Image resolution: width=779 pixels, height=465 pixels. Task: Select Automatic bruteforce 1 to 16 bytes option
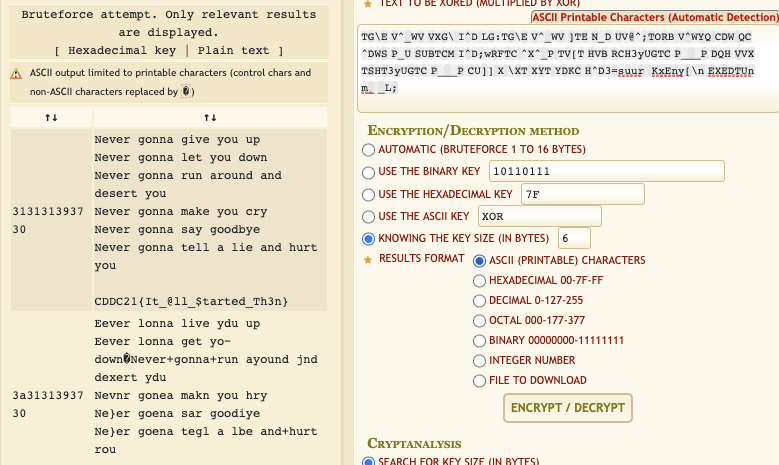[368, 150]
